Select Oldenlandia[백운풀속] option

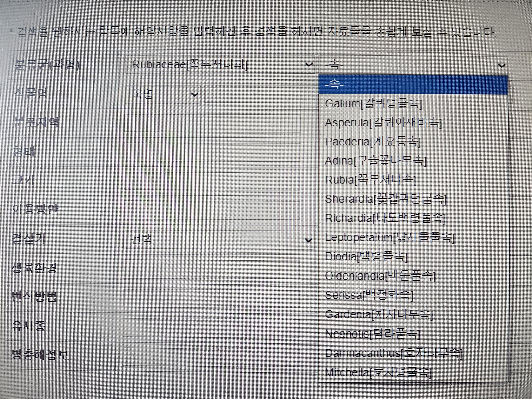tap(413, 276)
